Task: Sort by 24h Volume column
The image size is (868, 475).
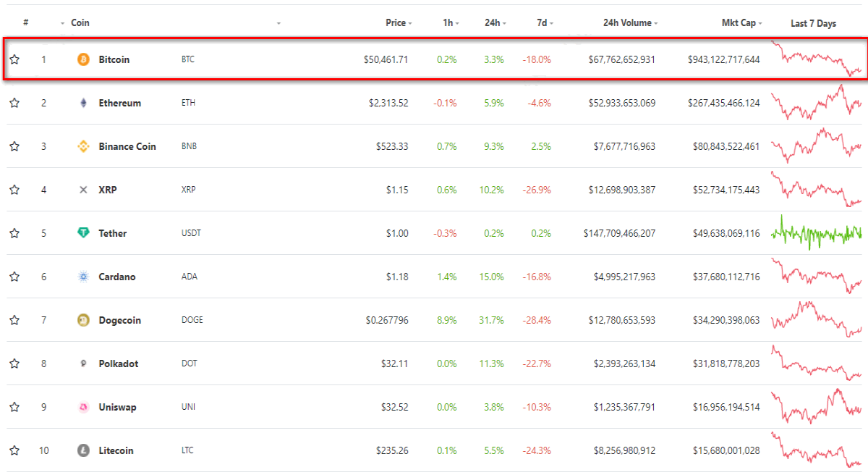Action: [630, 23]
